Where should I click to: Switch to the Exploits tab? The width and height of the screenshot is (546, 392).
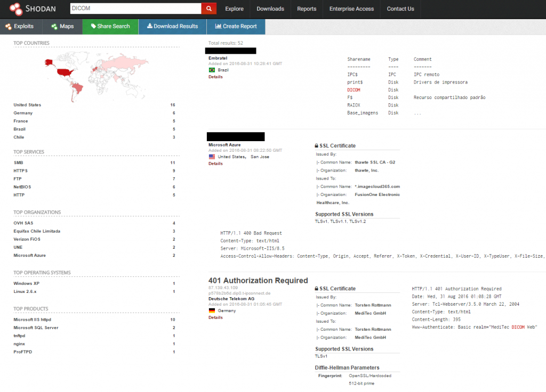[x=21, y=27]
